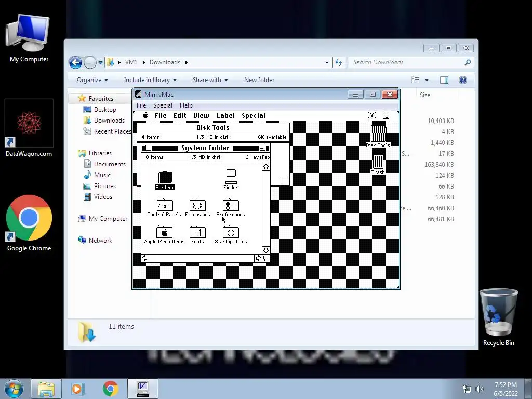Select the Mac Trash icon

coord(378,161)
